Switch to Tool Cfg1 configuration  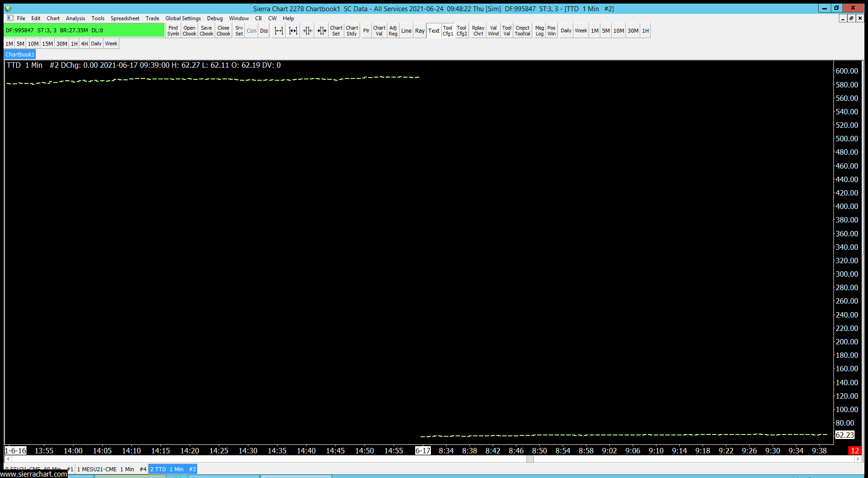click(448, 30)
